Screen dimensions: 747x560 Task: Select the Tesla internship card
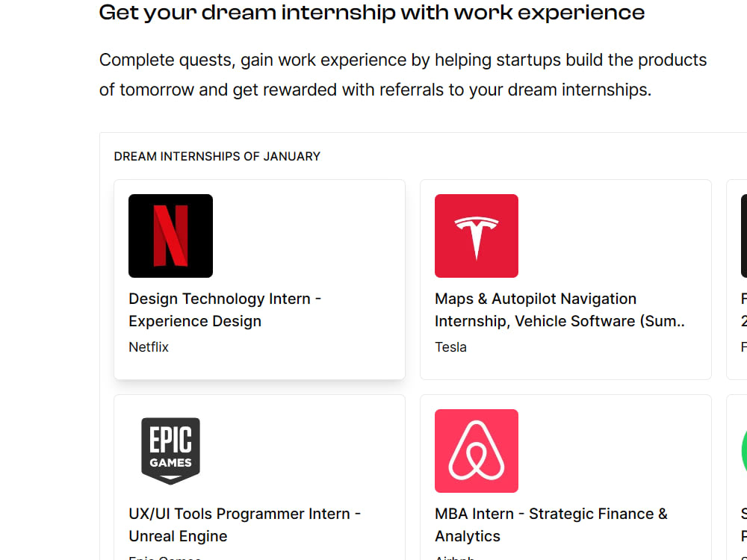coord(565,279)
